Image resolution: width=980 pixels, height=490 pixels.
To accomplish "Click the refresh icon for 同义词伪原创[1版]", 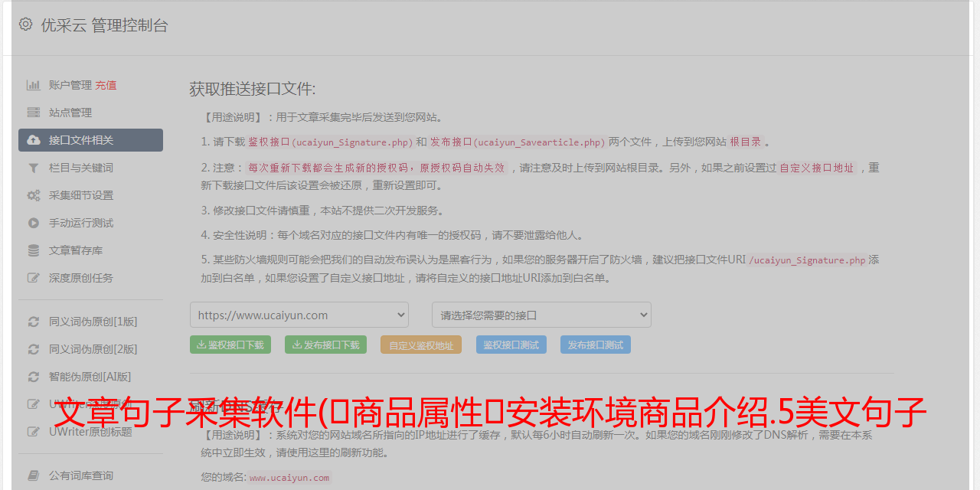I will pyautogui.click(x=34, y=322).
